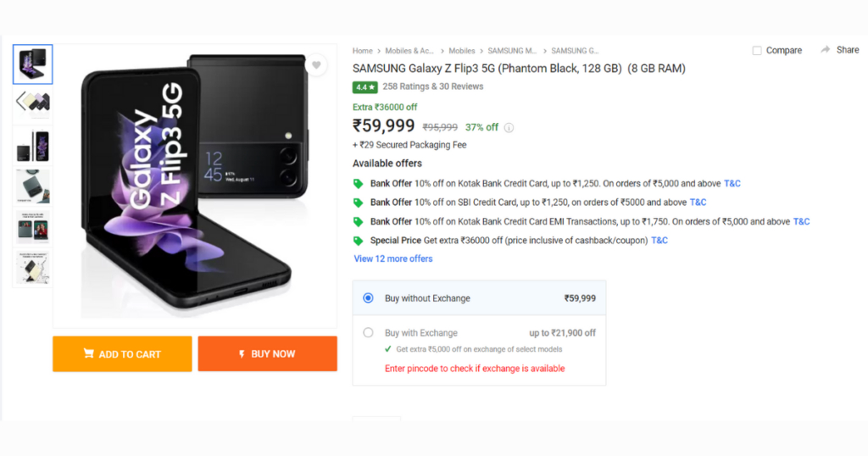
Task: Click Enter pincode to check exchange availability
Action: (475, 369)
